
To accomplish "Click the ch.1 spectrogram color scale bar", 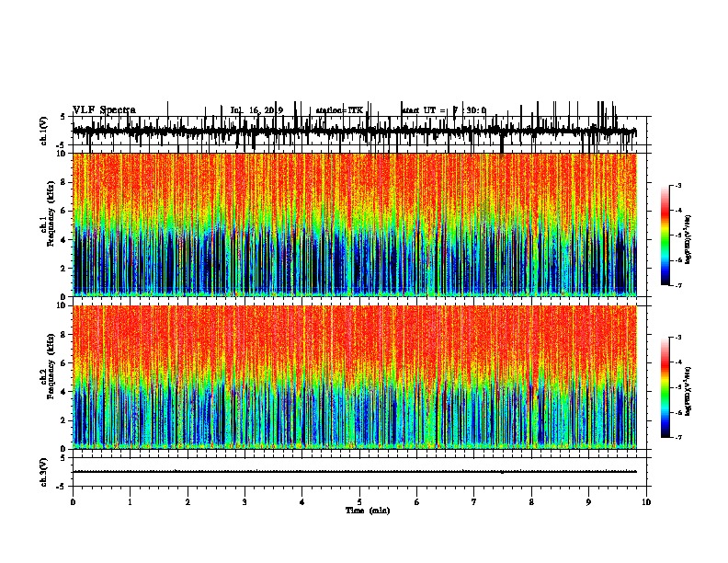I will pyautogui.click(x=665, y=236).
